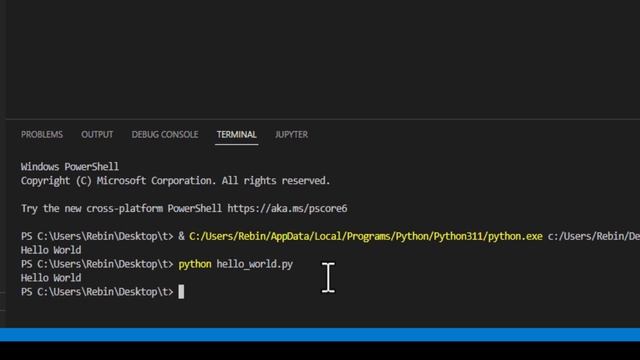Click the 'Windows PowerShell' header line
This screenshot has height=360, width=640.
70,167
